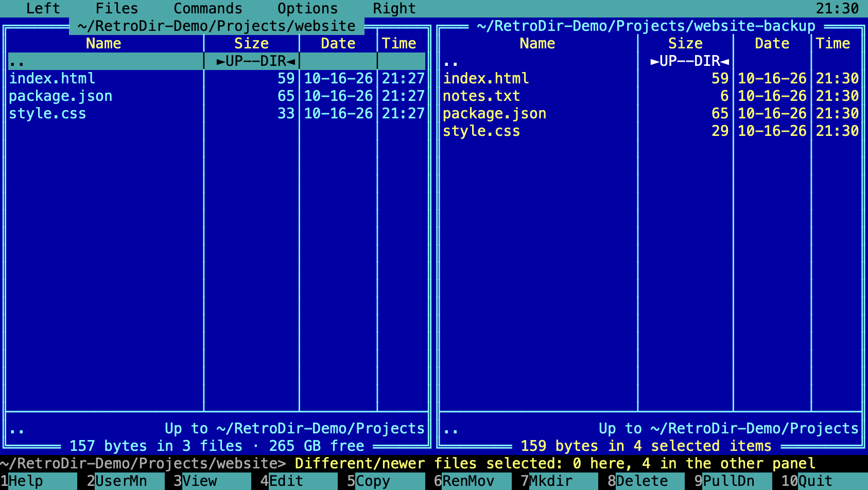
Task: Sort left panel by Size column header
Action: (251, 44)
